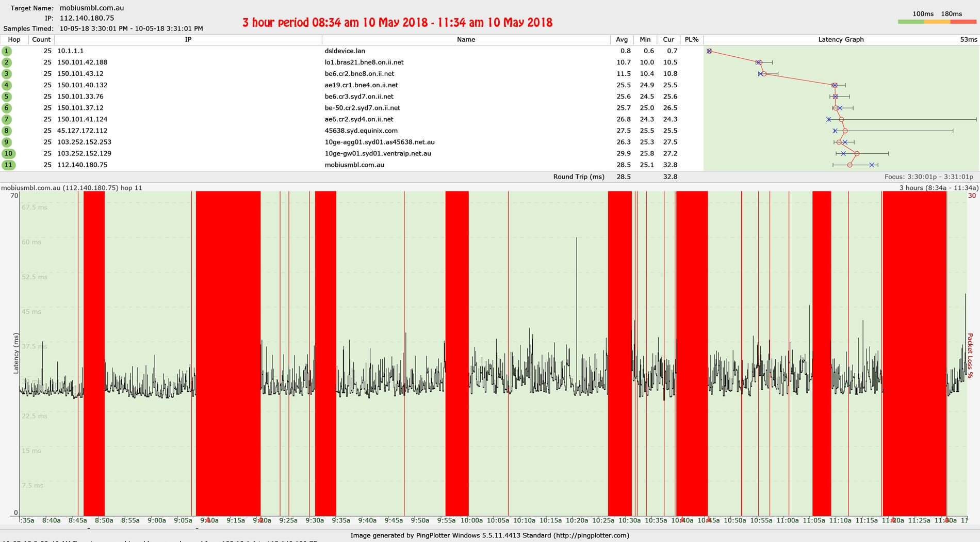Click the Name column header
Screen dimensions: 980x542
pyautogui.click(x=466, y=40)
